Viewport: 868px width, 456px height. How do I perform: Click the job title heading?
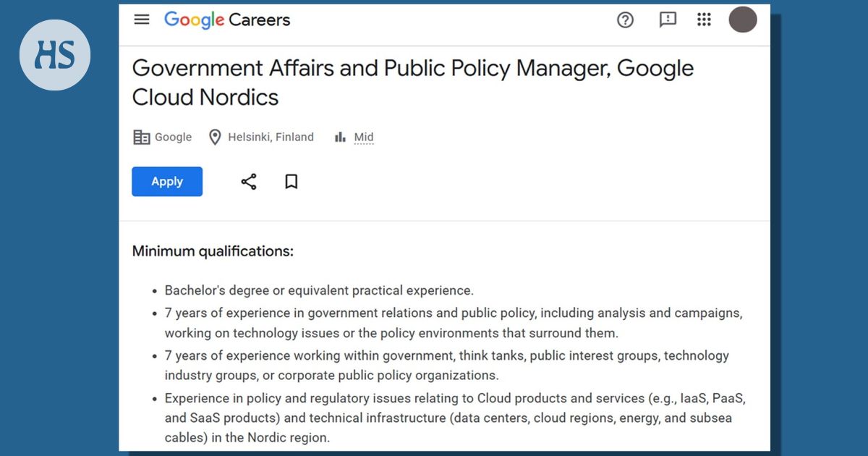click(413, 83)
